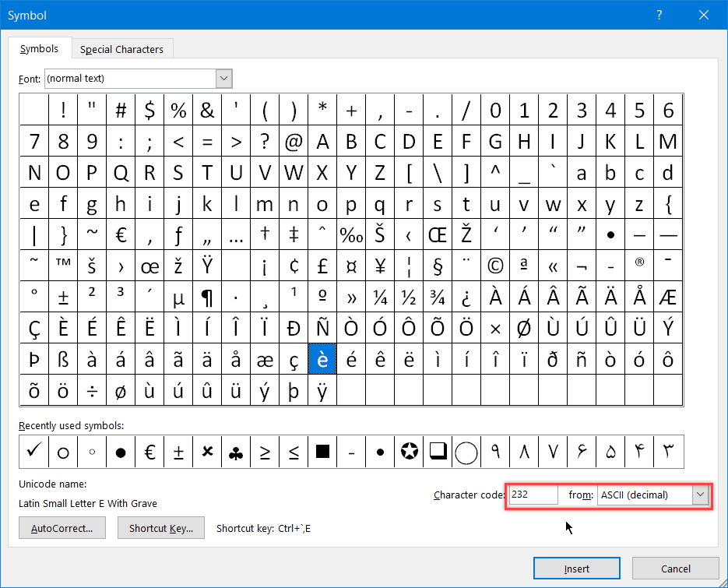Choose the ñ lowercase character
This screenshot has width=728, height=588.
(x=582, y=360)
